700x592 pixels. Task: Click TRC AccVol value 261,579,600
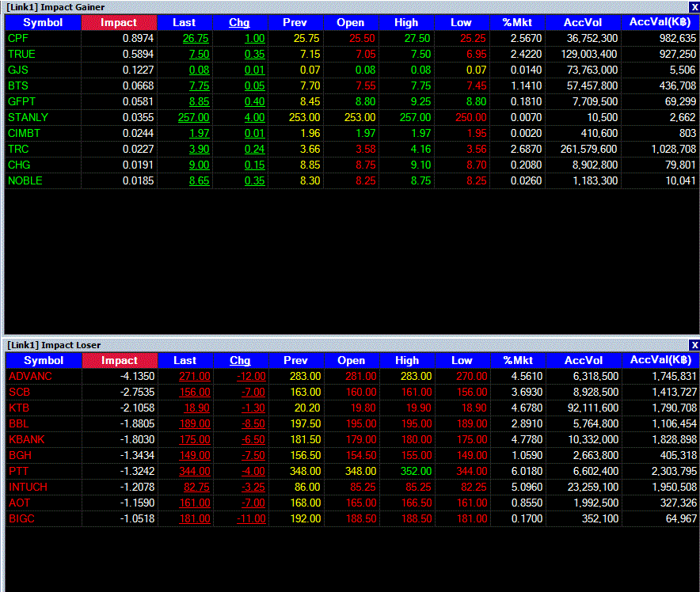coord(589,150)
